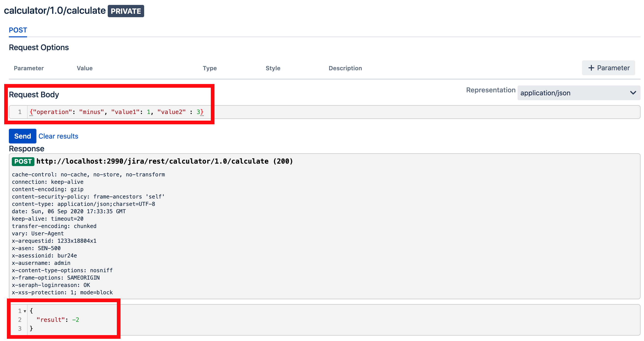The height and width of the screenshot is (341, 644).
Task: Click the Style column header
Action: click(273, 68)
